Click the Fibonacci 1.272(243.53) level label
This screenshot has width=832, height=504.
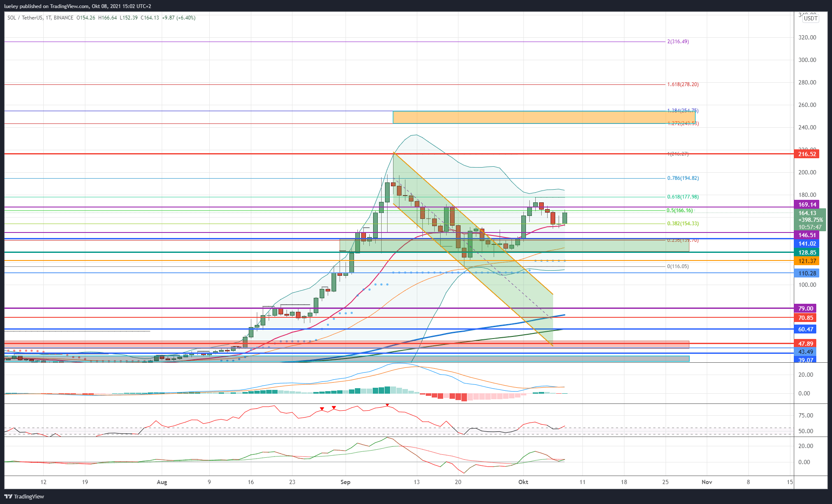[683, 123]
